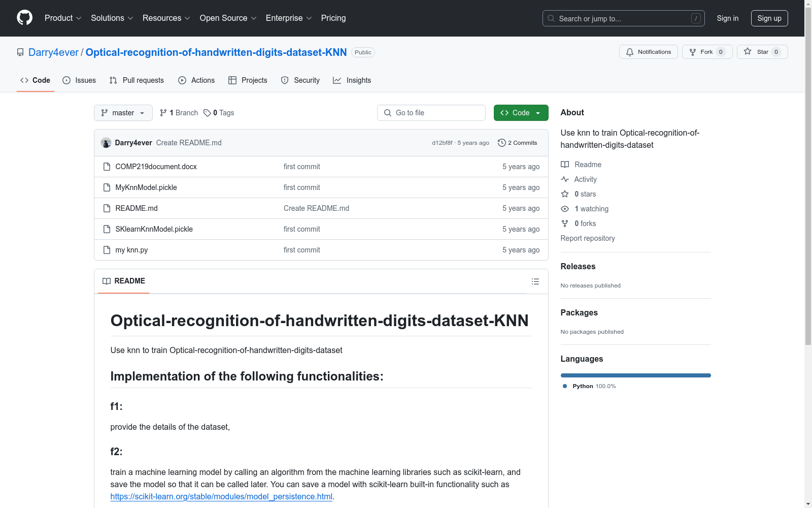This screenshot has width=812, height=508.
Task: Click Sign in
Action: [728, 18]
